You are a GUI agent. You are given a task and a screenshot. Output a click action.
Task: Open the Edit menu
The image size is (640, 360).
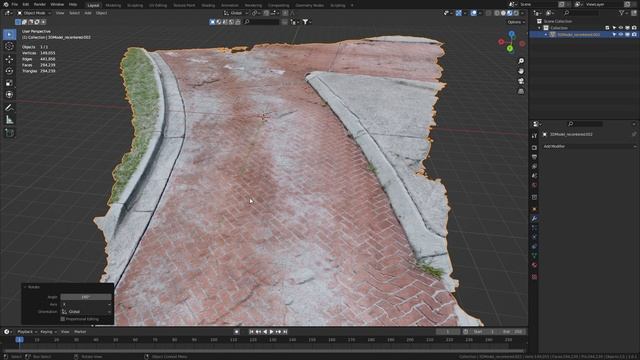(26, 4)
